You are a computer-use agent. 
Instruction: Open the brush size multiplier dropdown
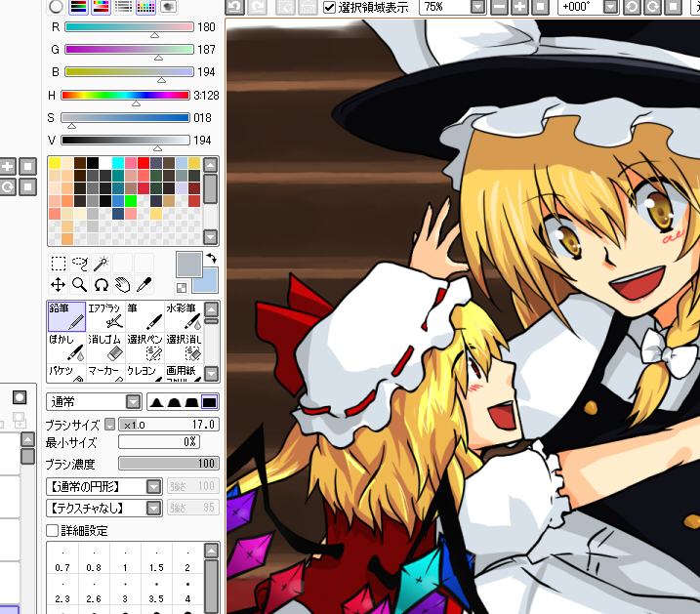pyautogui.click(x=109, y=425)
